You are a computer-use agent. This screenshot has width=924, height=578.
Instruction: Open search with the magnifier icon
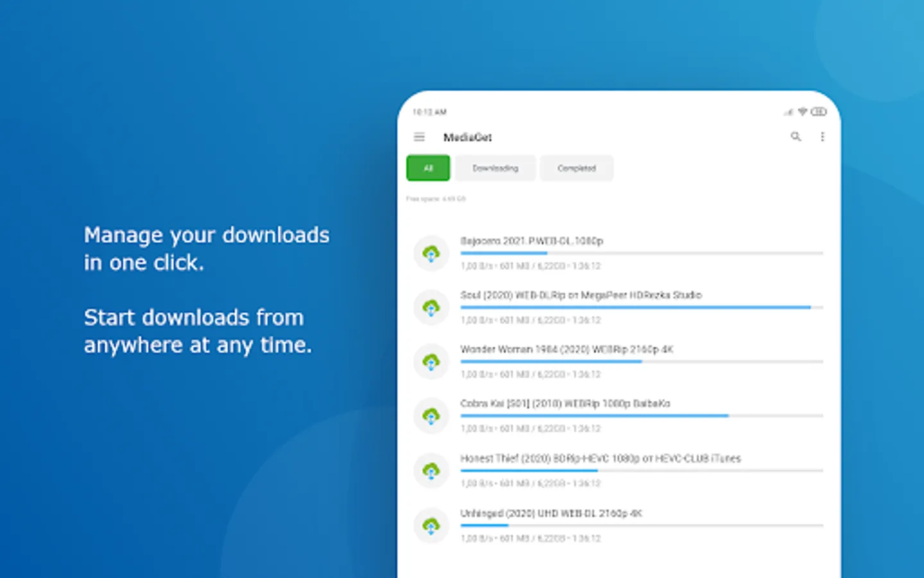point(796,137)
